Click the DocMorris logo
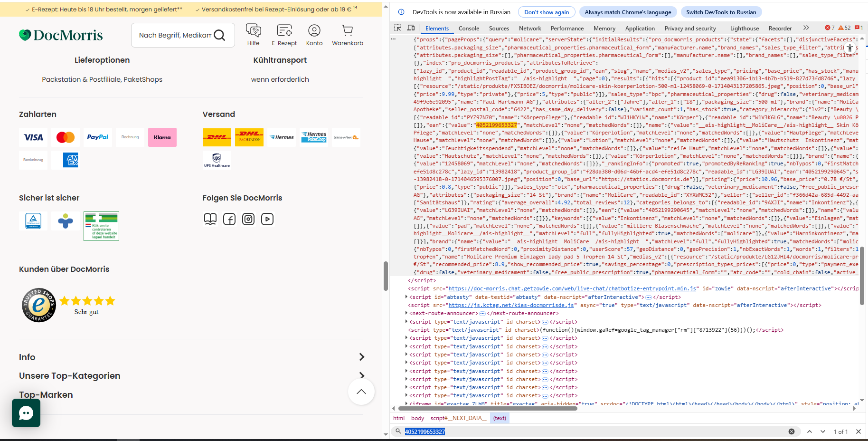This screenshot has height=441, width=868. (61, 35)
